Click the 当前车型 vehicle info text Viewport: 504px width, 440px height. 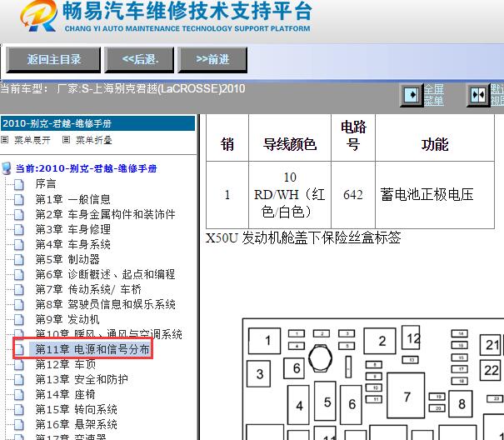(x=122, y=88)
